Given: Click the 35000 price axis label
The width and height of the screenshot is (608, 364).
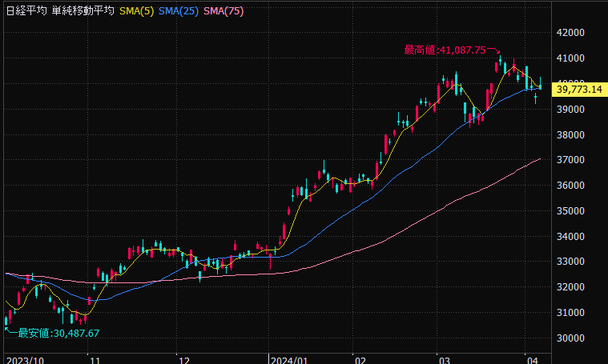Looking at the screenshot, I should point(570,210).
